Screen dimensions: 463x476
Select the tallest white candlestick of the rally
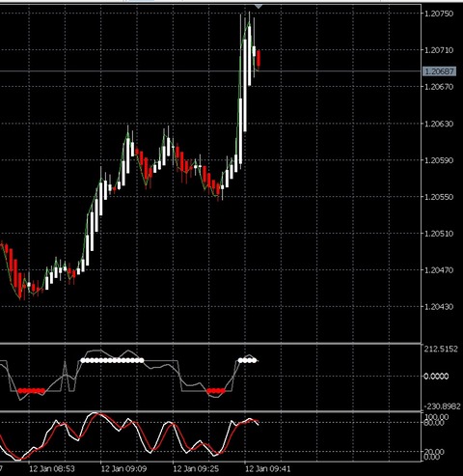(x=245, y=85)
